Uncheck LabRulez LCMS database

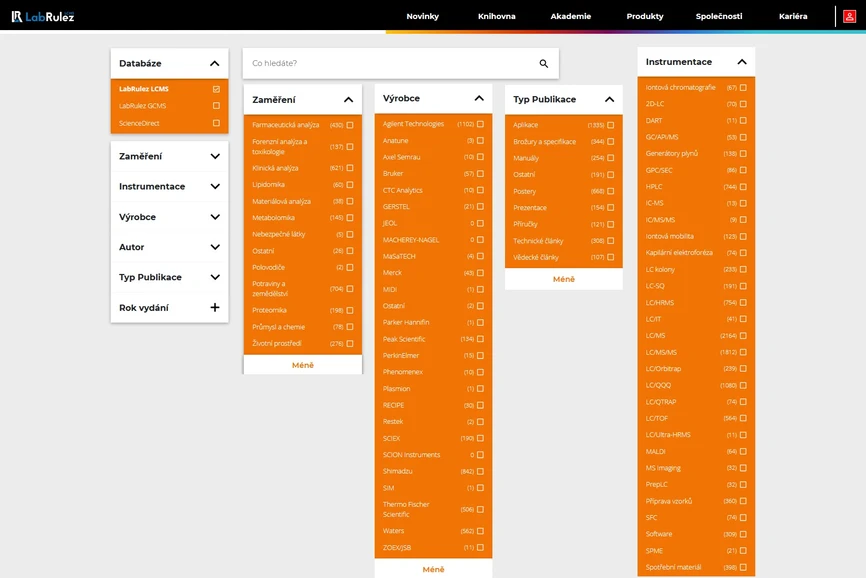[x=216, y=89]
